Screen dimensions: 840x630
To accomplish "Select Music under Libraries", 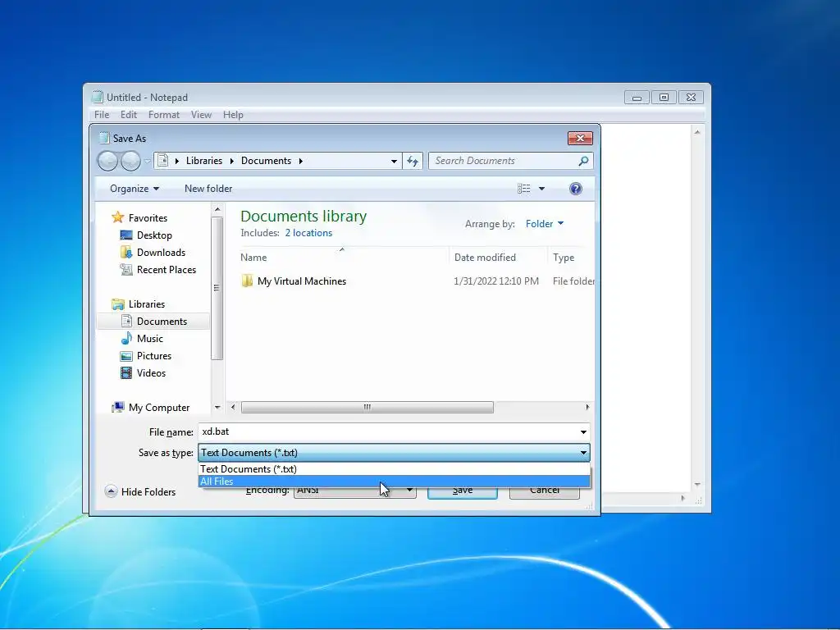I will 150,339.
